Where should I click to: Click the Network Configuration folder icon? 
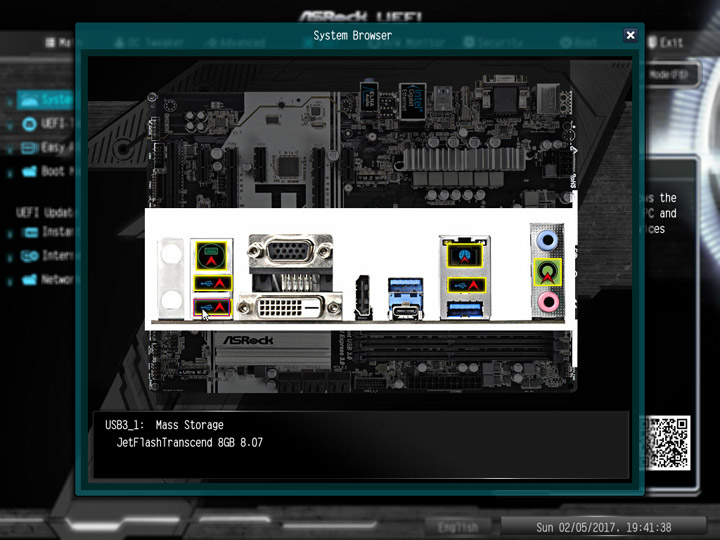pos(30,280)
